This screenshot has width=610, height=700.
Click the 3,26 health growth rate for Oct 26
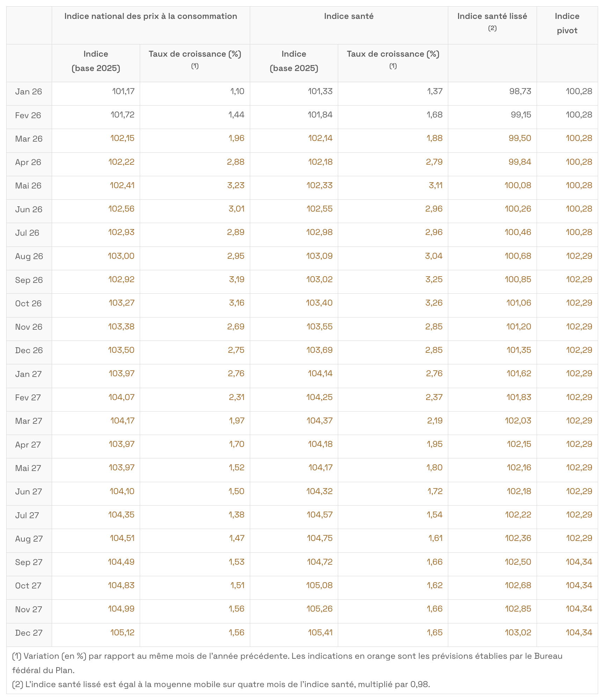pyautogui.click(x=434, y=303)
